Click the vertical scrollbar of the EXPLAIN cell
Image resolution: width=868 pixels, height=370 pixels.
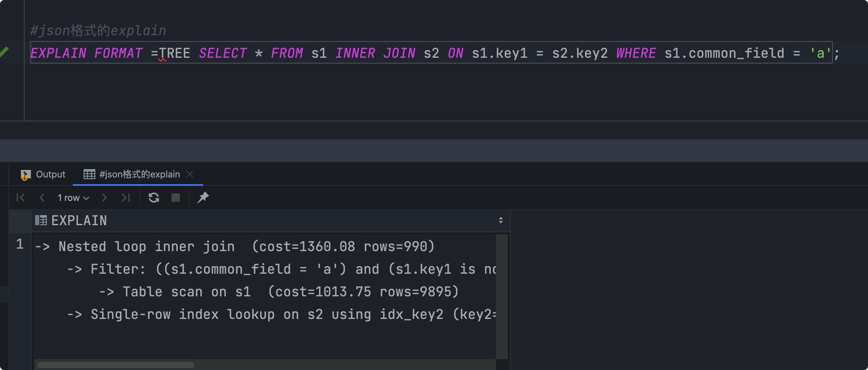pyautogui.click(x=502, y=296)
